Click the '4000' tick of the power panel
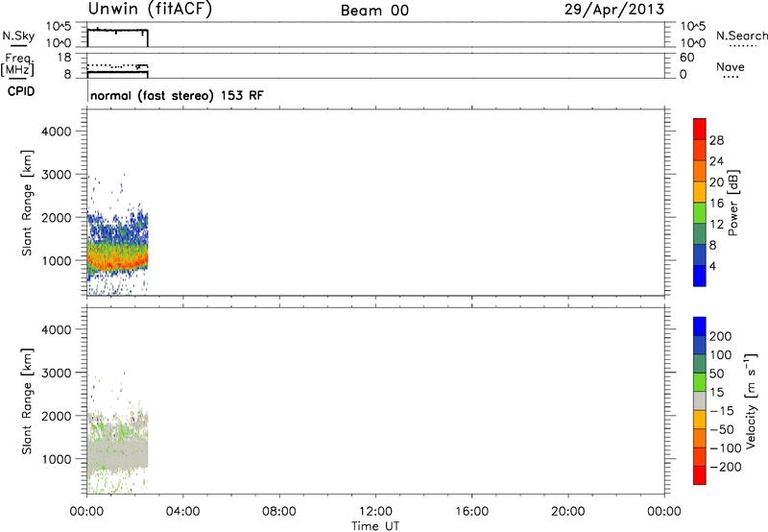 (x=56, y=132)
